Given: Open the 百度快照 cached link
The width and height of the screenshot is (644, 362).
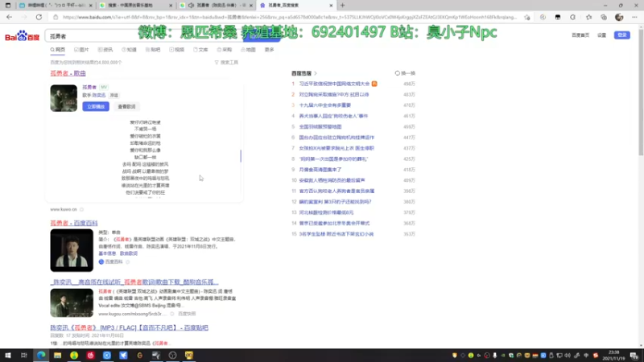Looking at the screenshot, I should [x=187, y=314].
